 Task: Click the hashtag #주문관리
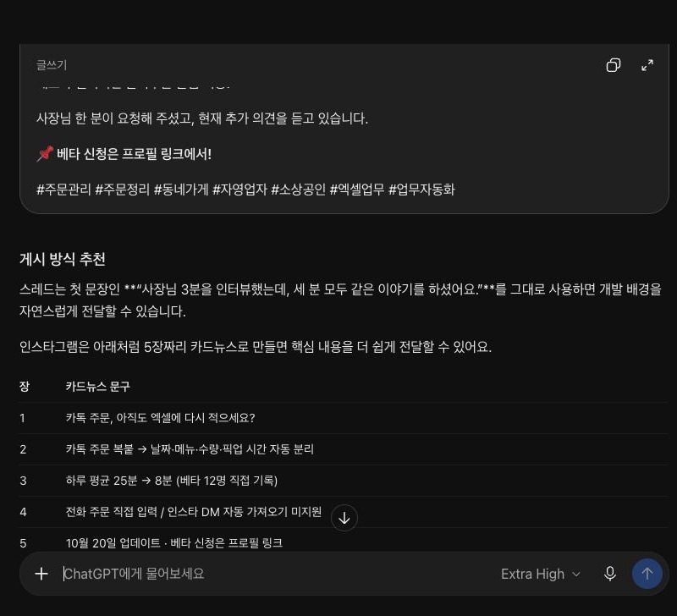(64, 190)
